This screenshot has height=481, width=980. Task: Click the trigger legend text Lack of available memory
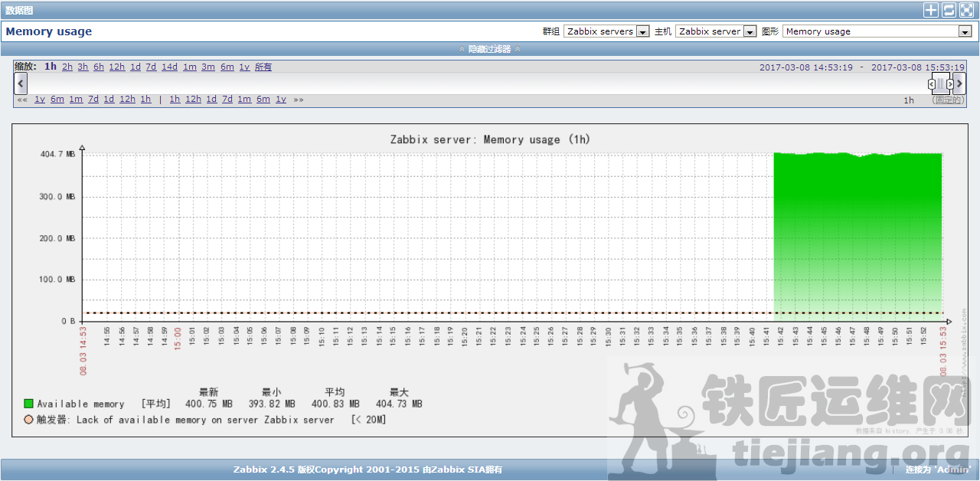coord(205,420)
